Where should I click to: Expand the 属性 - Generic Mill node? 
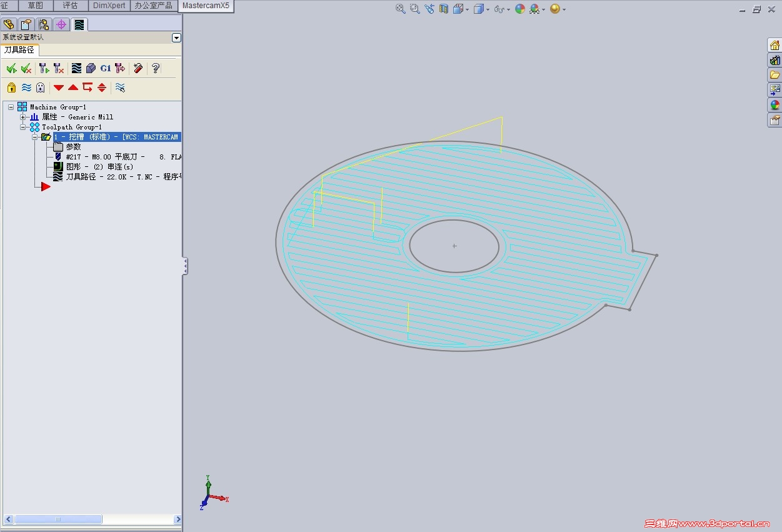click(23, 117)
